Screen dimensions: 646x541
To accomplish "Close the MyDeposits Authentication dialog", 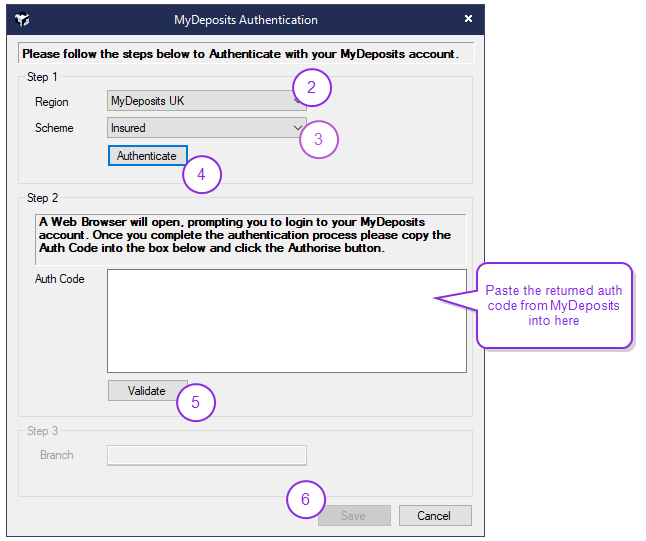I will point(468,19).
